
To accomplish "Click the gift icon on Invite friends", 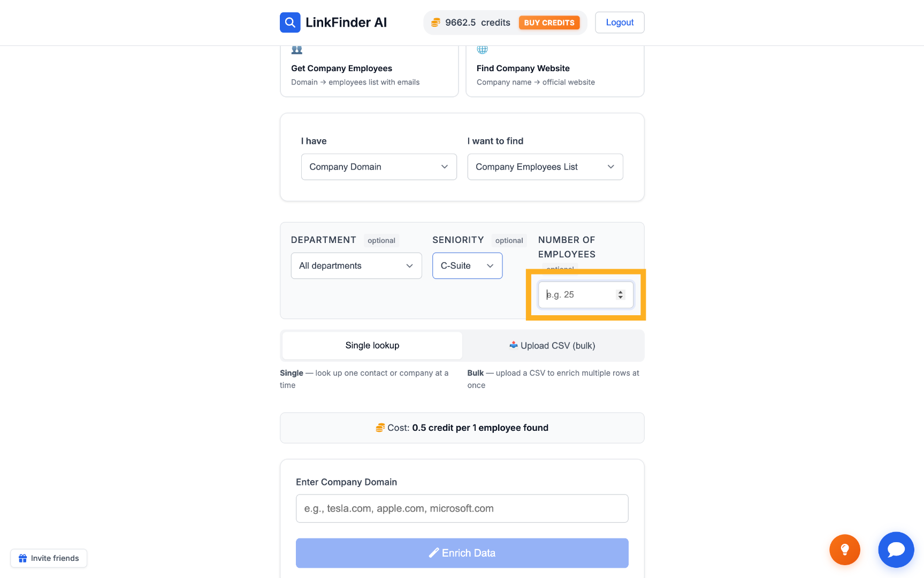I will [x=22, y=558].
